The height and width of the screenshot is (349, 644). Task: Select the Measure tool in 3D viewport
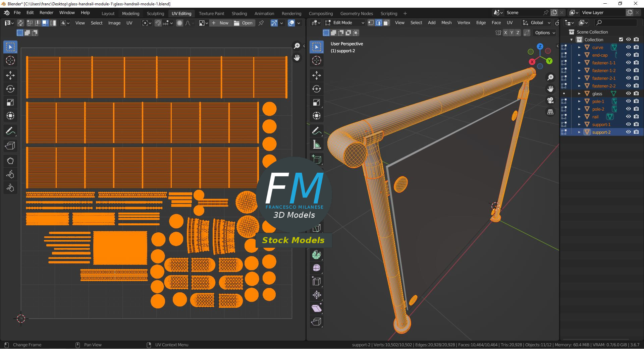[317, 144]
